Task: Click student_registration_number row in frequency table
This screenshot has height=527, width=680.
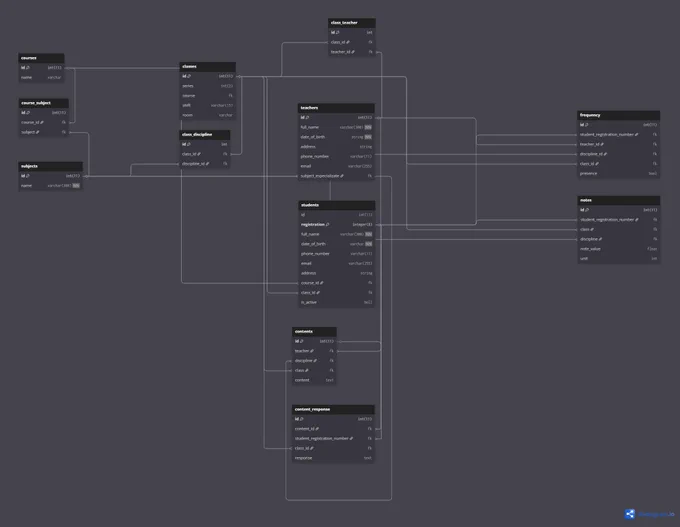Action: 618,134
